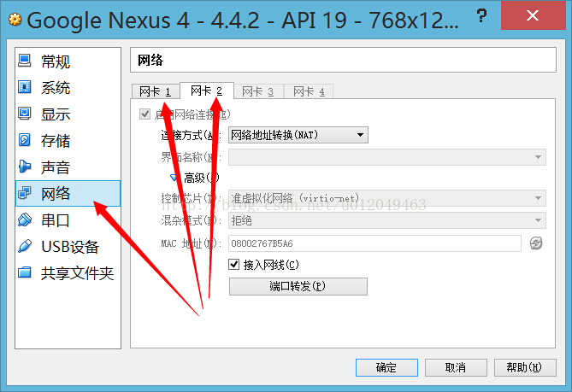Screen dimensions: 572x392
Task: Click the 共享文件夹 folder icon
Action: click(x=25, y=272)
